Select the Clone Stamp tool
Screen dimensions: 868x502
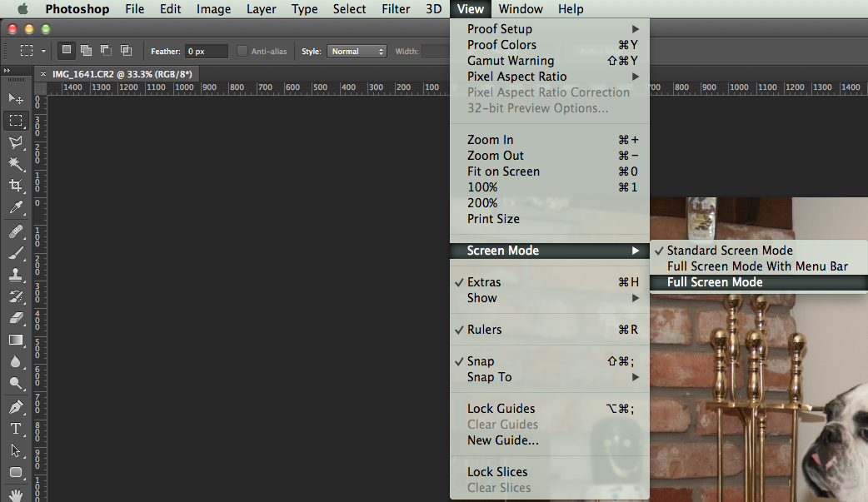click(16, 275)
